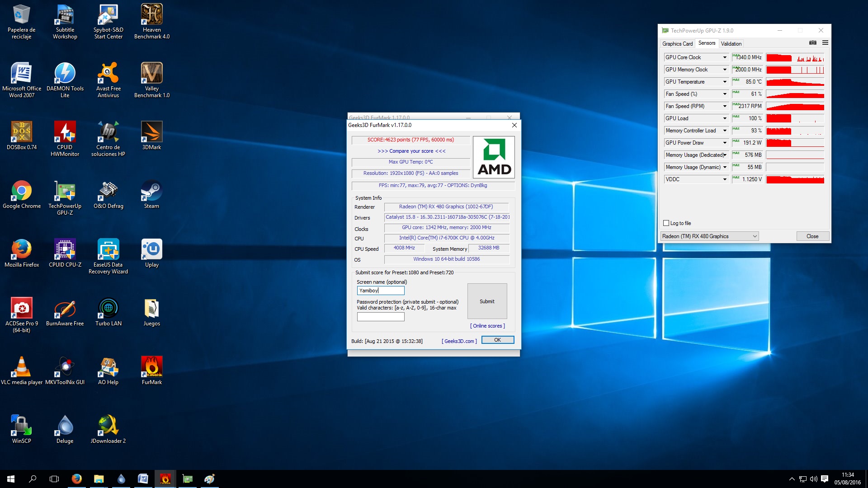Expand Memory Controller Load sensor dropdown

(x=725, y=131)
